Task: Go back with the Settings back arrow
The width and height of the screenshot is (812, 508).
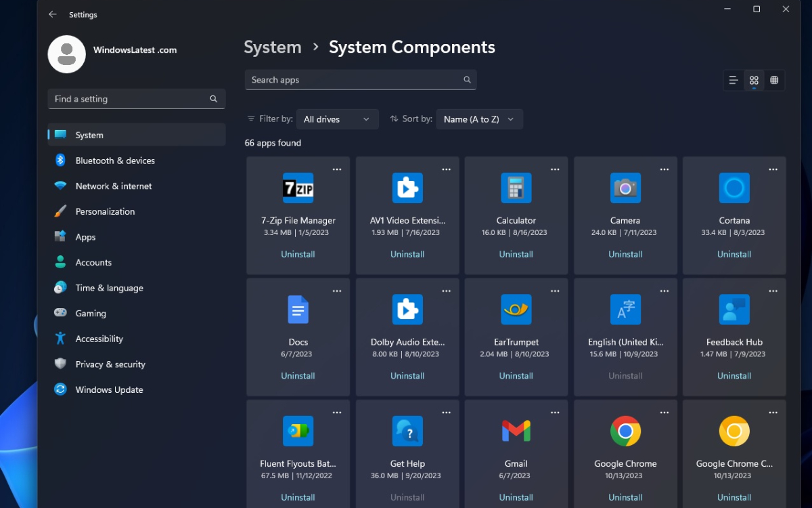Action: click(53, 14)
